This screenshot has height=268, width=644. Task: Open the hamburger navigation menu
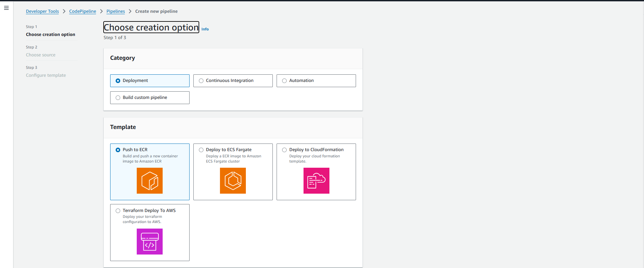6,8
